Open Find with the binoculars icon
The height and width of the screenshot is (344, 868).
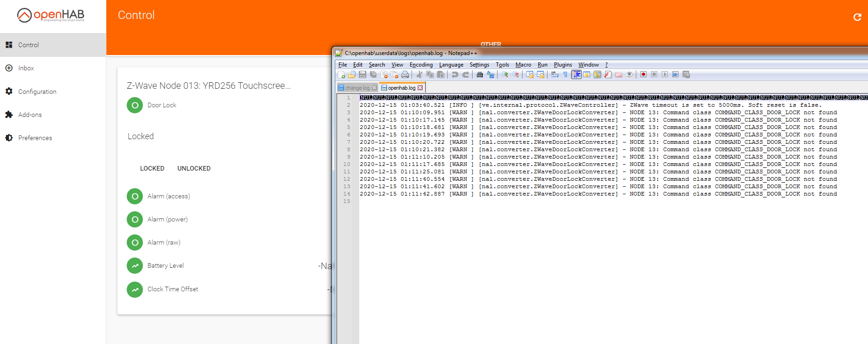[x=480, y=74]
